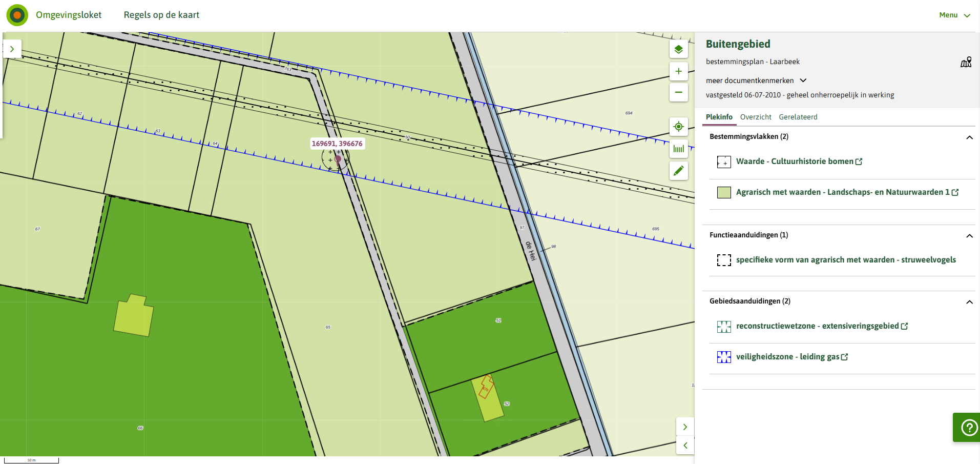Zoom out of the map
Screen dimensions: 980x464
[x=678, y=92]
